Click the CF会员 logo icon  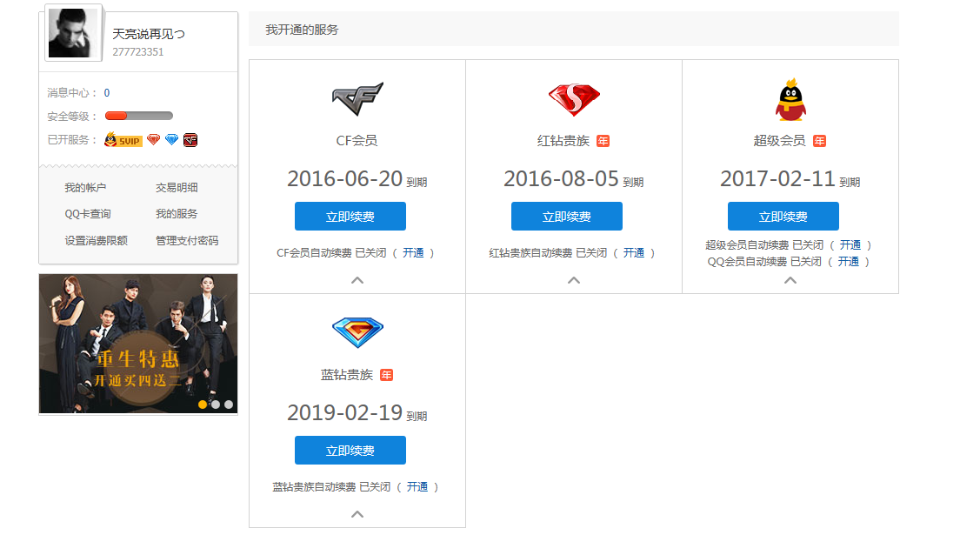coord(357,99)
